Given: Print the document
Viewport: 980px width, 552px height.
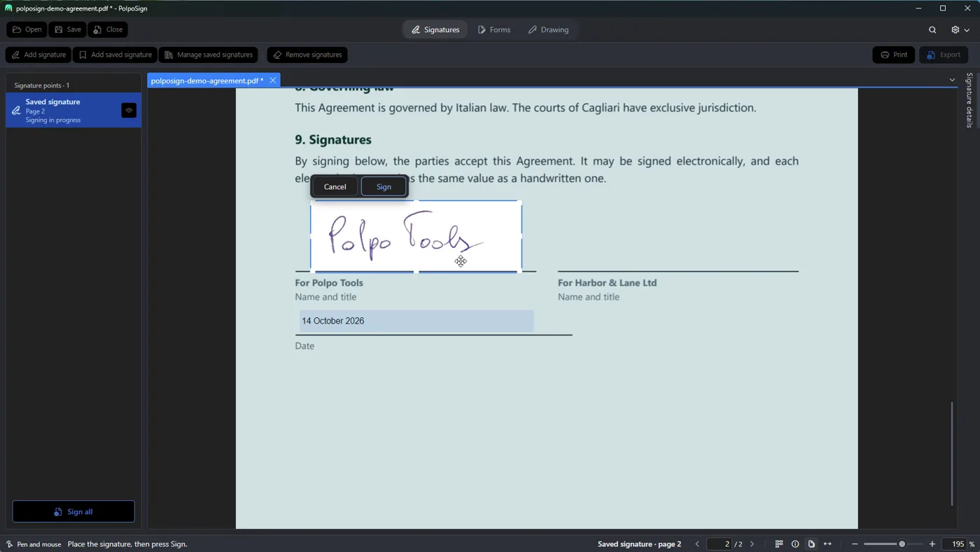Looking at the screenshot, I should [x=894, y=55].
